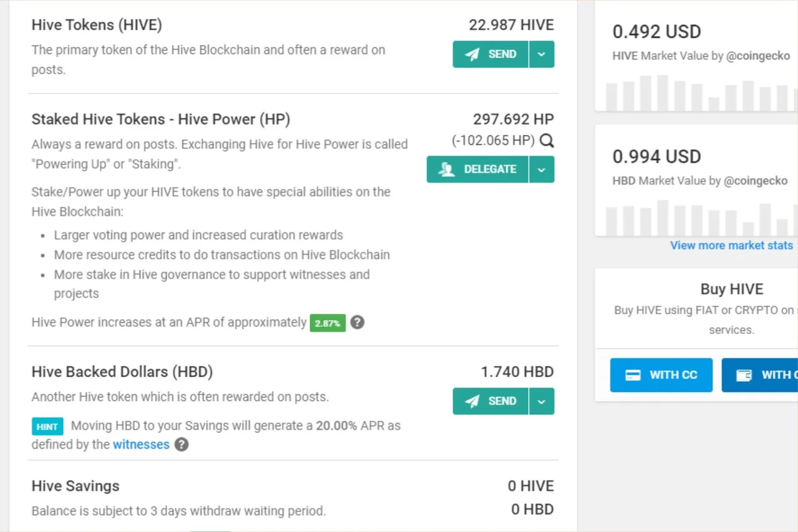Click HIVE market value bar chart
Screen dimensions: 798x532
[701, 93]
